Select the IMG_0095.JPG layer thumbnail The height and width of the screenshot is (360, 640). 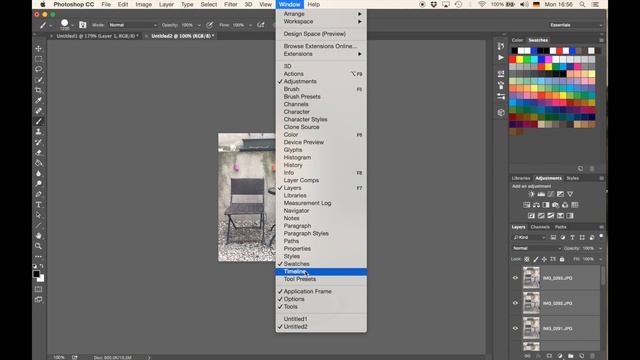[x=531, y=278]
